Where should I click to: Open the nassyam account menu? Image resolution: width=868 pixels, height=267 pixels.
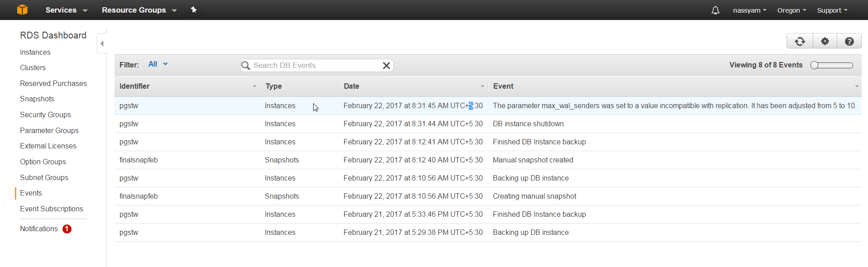[x=749, y=10]
